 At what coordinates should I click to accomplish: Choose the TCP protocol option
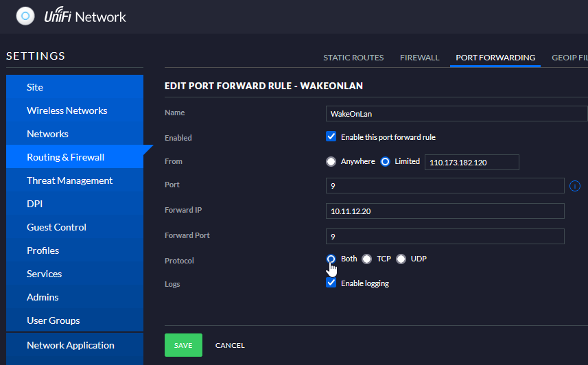click(x=367, y=259)
